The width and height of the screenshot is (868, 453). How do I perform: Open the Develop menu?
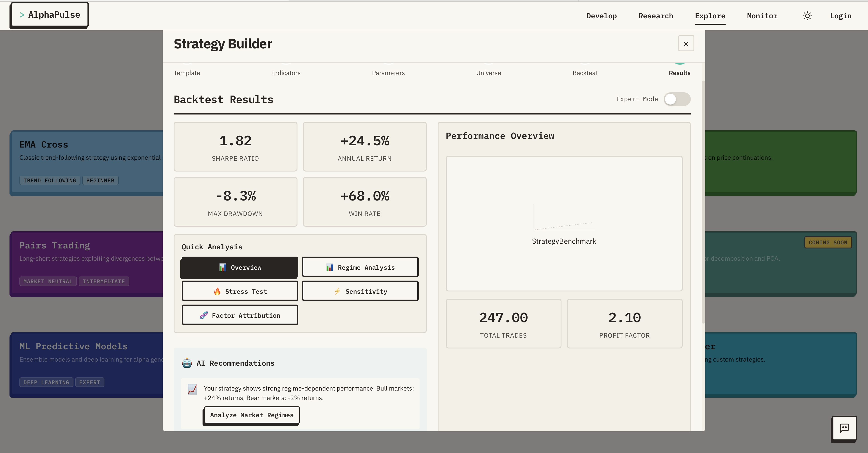click(601, 16)
